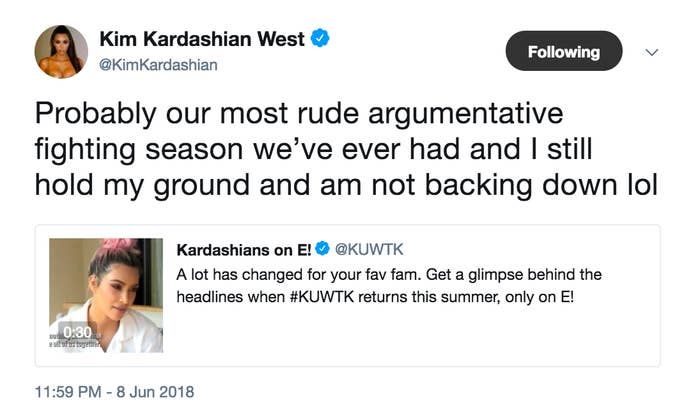Image resolution: width=700 pixels, height=414 pixels.
Task: Click the 8 Jun 2018 date
Action: [155, 392]
